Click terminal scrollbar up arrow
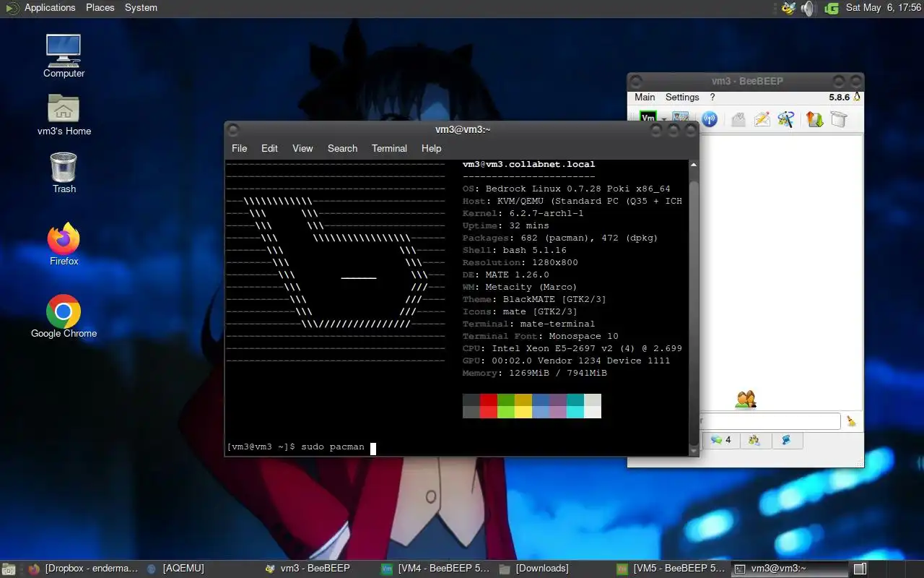The image size is (924, 578). (694, 165)
